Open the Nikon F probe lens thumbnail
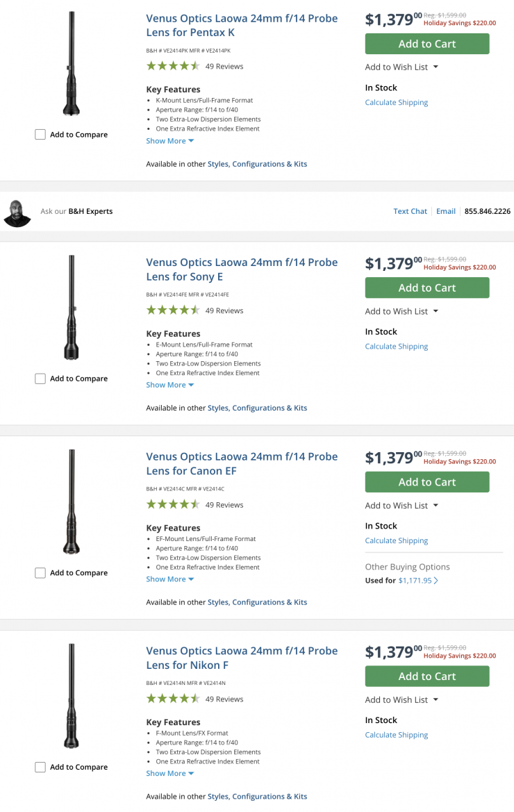514x812 pixels. pos(72,696)
